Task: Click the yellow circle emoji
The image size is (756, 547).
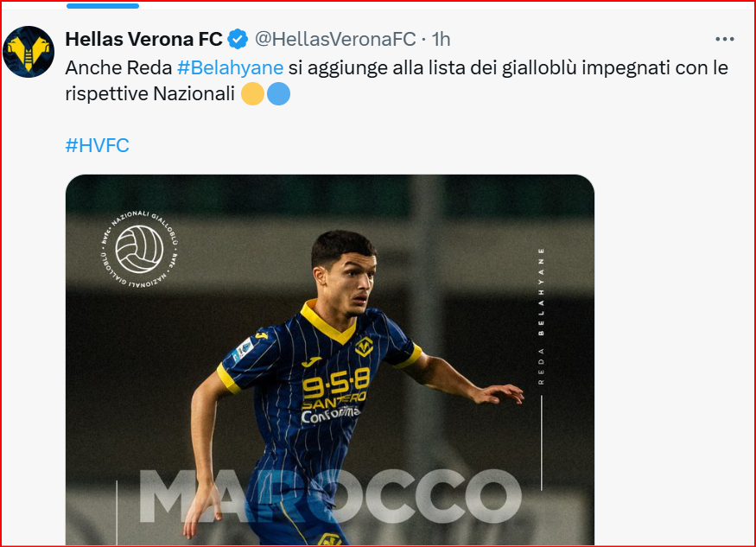Action: click(x=252, y=94)
